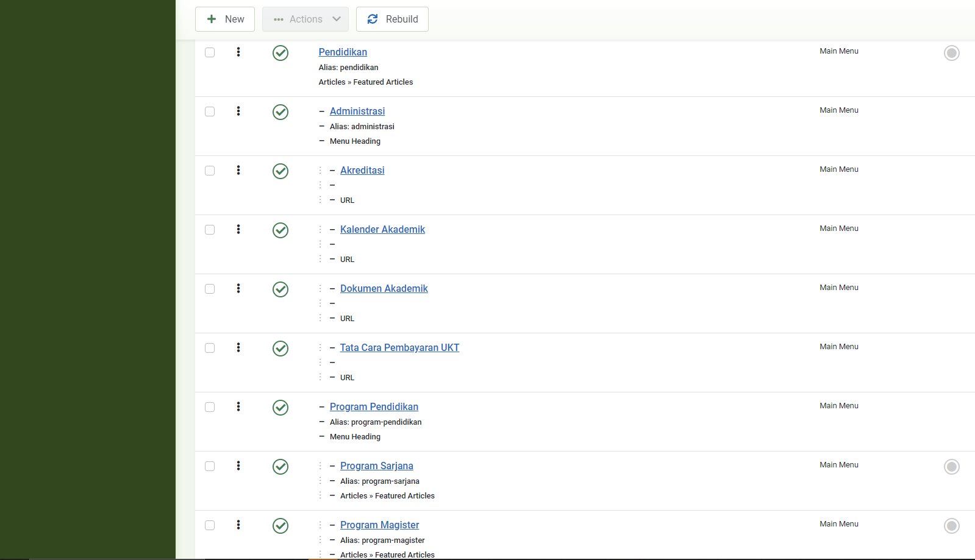
Task: Tick the Kalender Akademik row checkbox
Action: pos(210,230)
